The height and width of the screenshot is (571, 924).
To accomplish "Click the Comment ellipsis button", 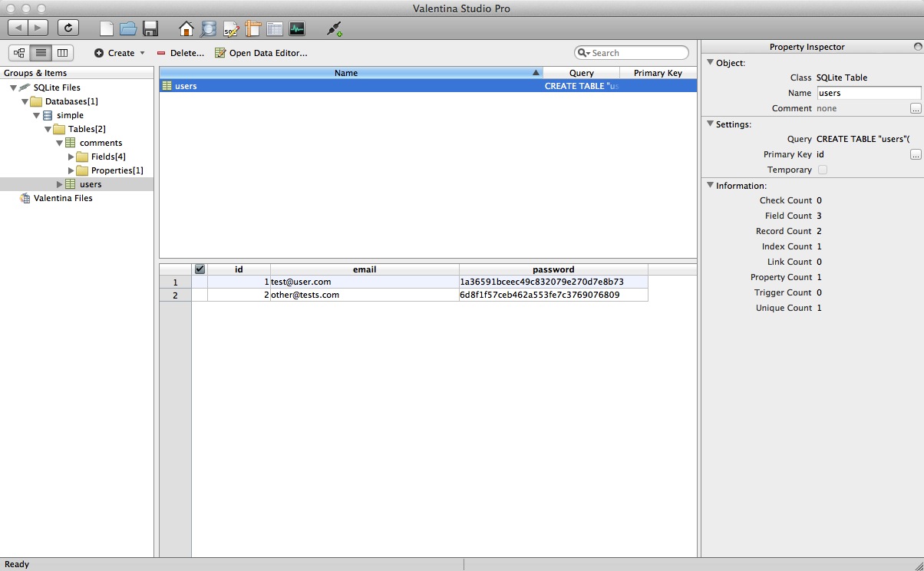I will (916, 109).
